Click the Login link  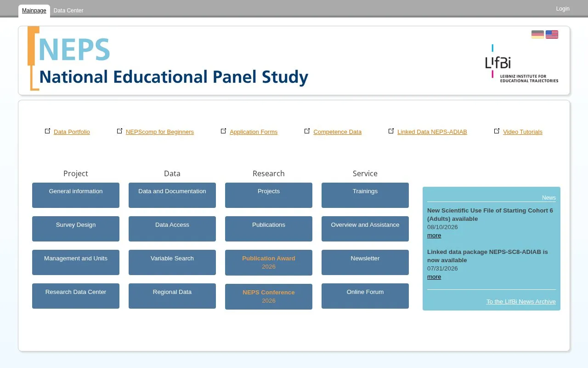(563, 9)
